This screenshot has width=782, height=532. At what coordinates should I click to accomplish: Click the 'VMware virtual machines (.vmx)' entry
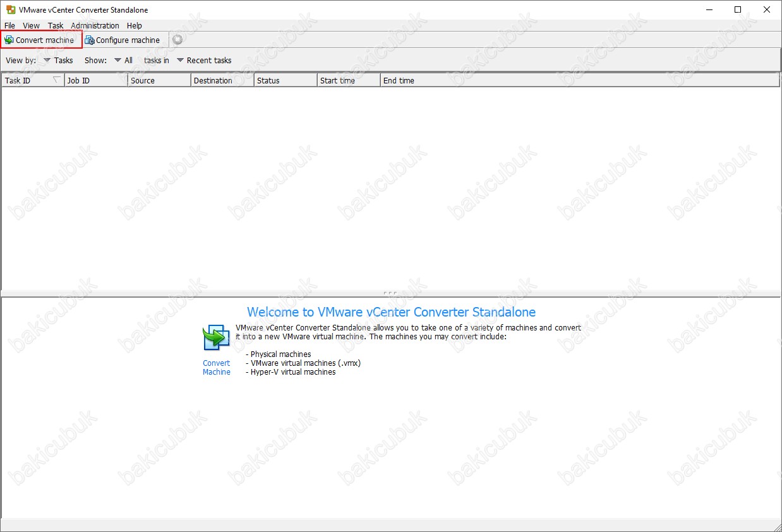(306, 363)
